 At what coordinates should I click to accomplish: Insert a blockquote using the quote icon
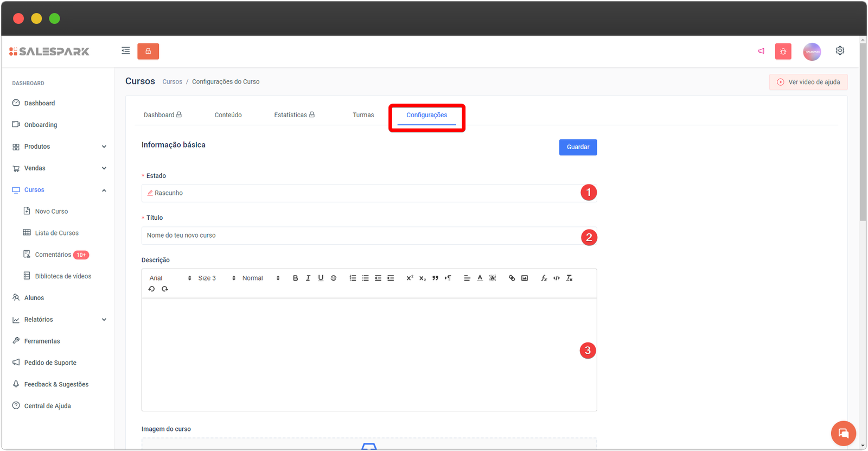pos(435,278)
